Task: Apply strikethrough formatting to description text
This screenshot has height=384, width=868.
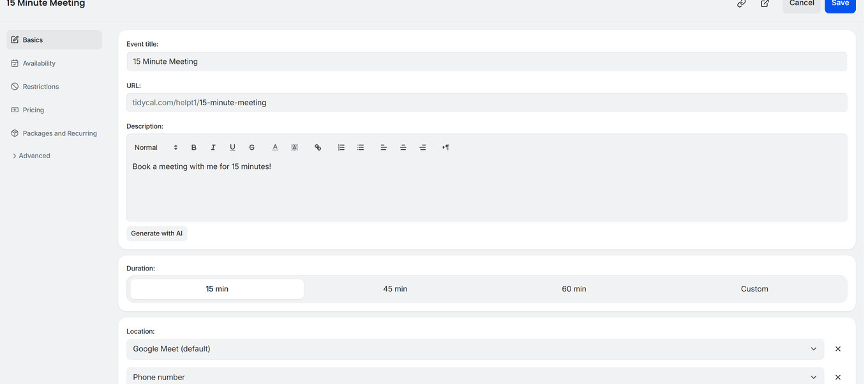Action: 252,147
